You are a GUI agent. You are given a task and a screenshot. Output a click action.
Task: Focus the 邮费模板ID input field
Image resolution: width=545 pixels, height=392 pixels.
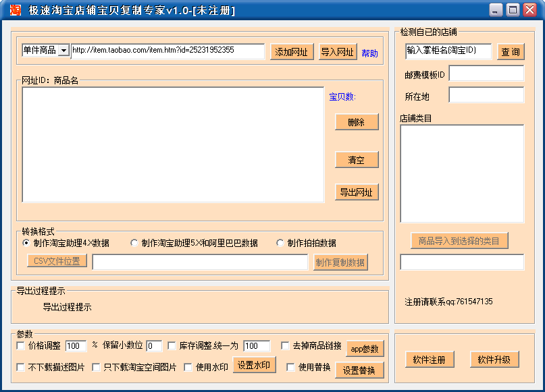point(486,74)
